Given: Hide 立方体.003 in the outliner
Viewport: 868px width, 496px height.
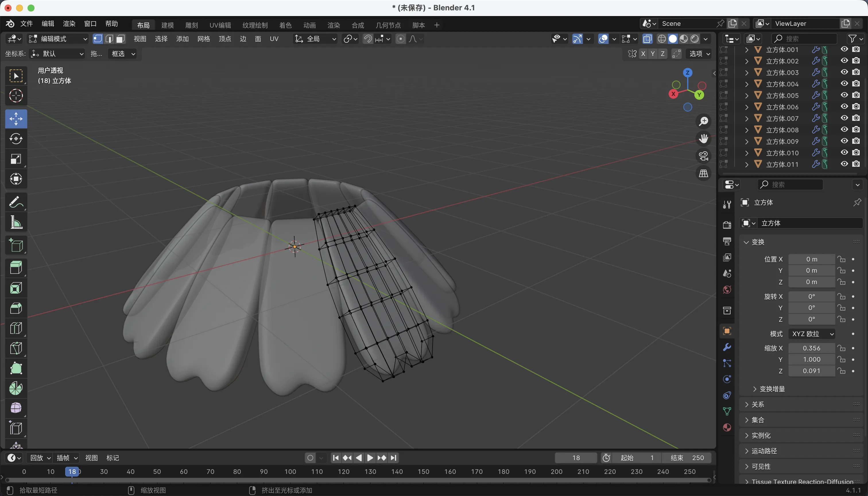Looking at the screenshot, I should coord(844,72).
